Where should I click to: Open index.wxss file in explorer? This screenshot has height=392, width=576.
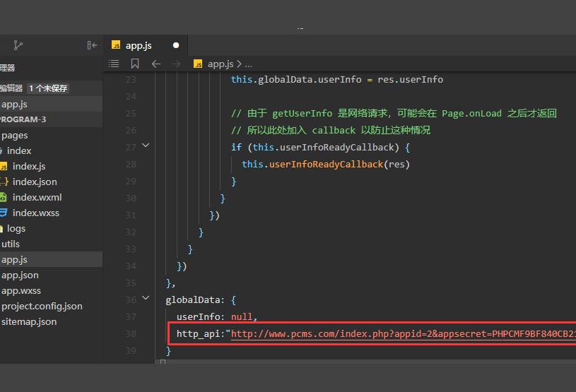[x=35, y=213]
